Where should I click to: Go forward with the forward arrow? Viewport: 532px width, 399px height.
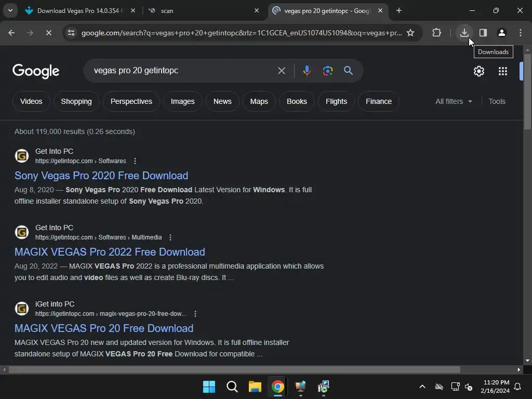pos(30,33)
